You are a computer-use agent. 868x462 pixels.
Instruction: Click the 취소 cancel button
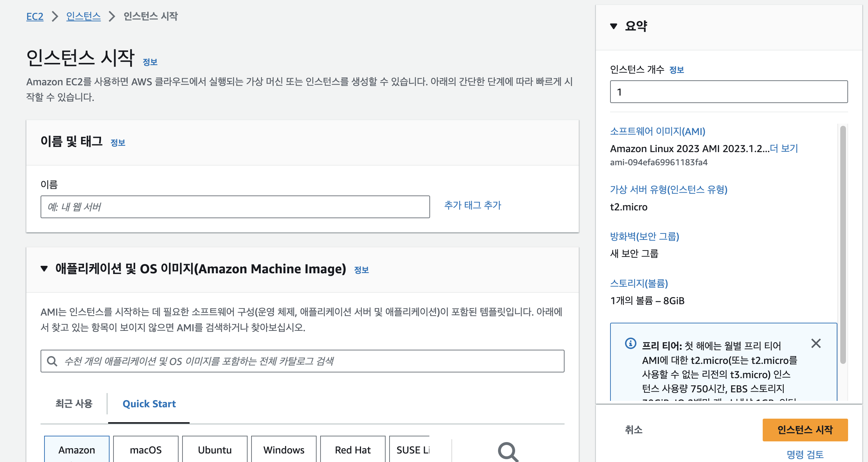tap(634, 430)
